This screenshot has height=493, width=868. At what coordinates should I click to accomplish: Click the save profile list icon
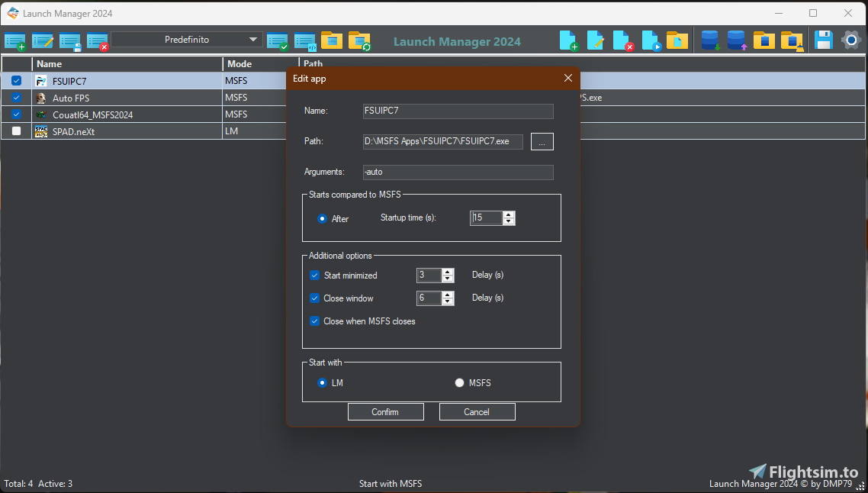click(70, 41)
